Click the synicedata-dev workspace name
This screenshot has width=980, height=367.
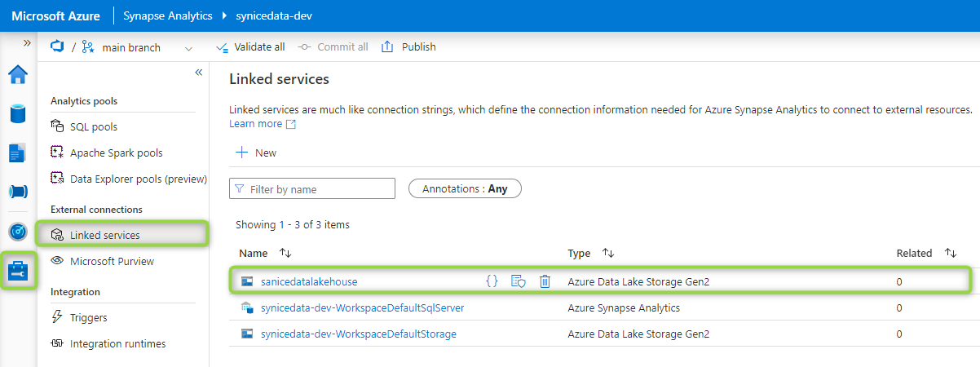point(273,15)
